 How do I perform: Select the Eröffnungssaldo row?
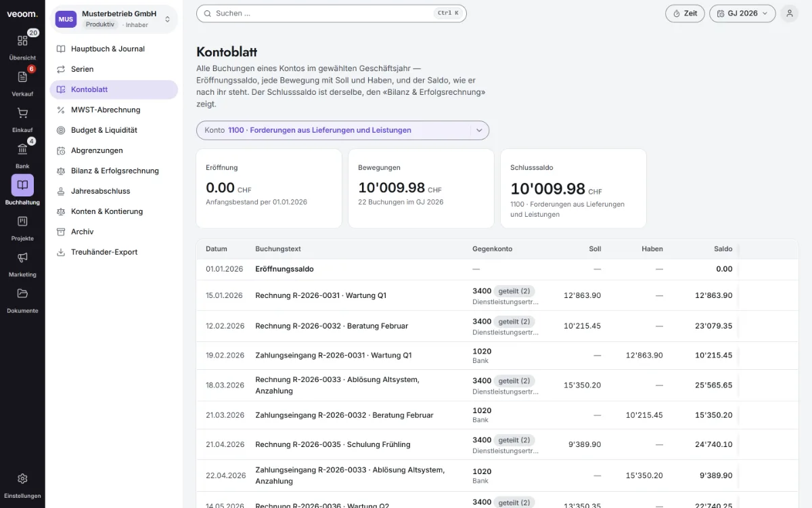[x=497, y=269]
